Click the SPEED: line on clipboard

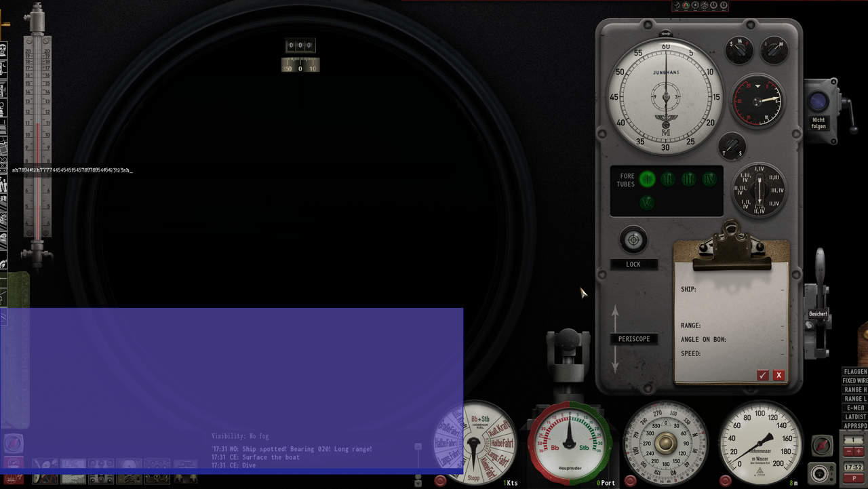(732, 353)
